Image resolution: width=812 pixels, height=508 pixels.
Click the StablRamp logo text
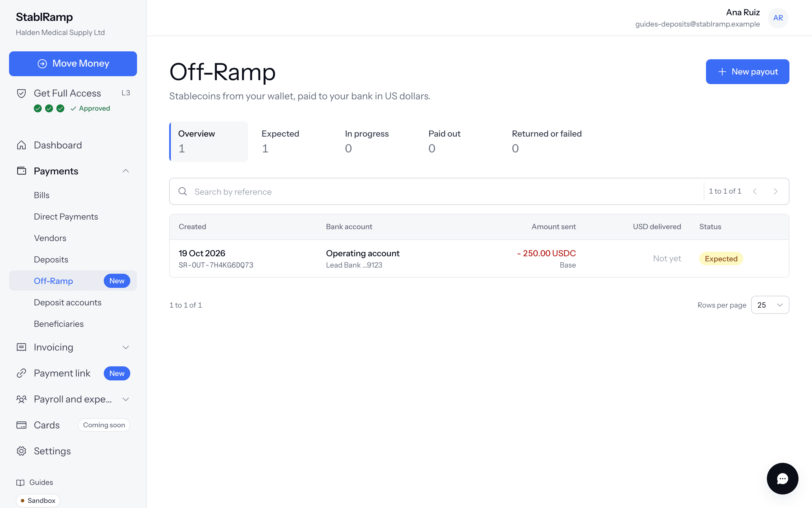pyautogui.click(x=44, y=17)
